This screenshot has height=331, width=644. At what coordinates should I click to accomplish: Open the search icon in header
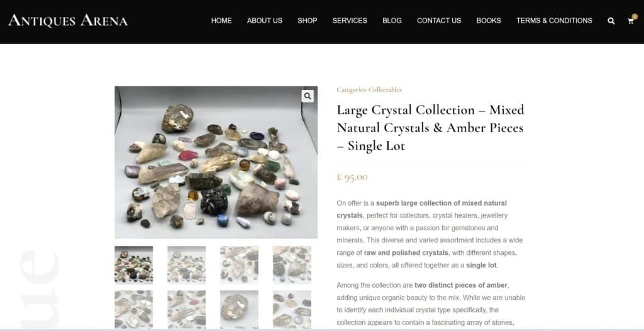[x=611, y=21]
